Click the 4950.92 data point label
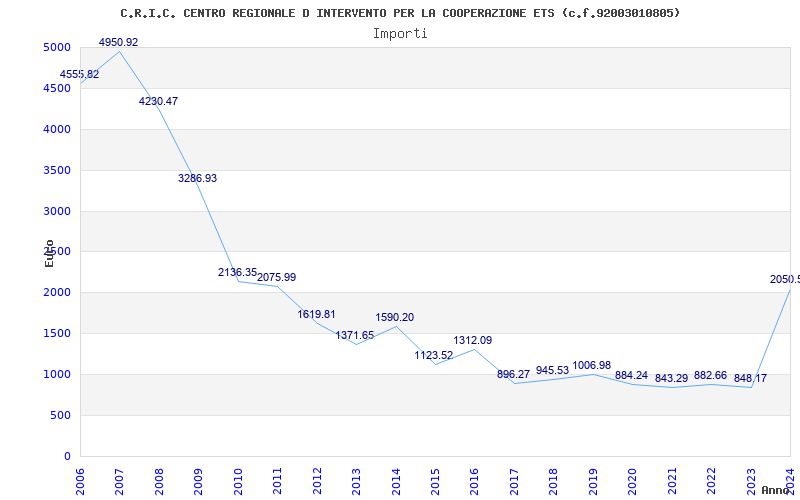The image size is (800, 500). 118,42
